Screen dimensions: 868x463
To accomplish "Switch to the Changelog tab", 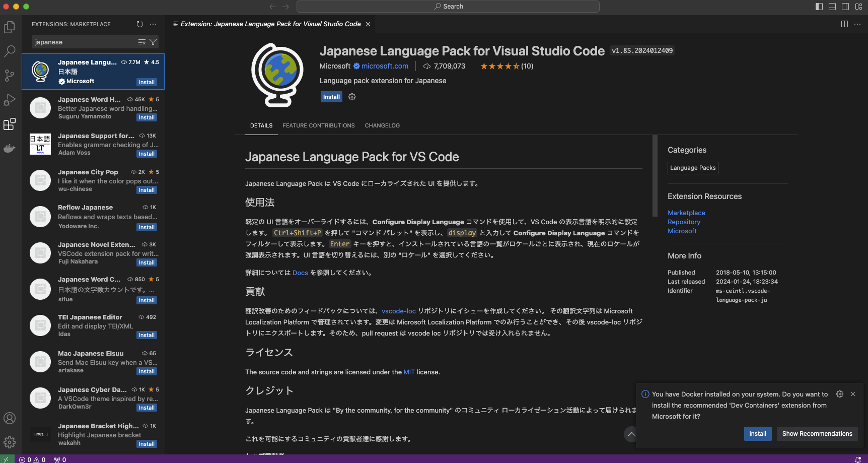I will 382,125.
